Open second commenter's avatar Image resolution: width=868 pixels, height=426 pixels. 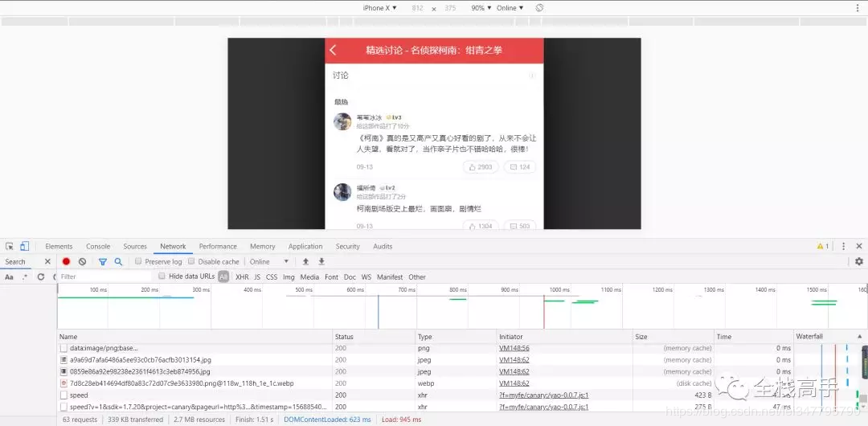342,191
